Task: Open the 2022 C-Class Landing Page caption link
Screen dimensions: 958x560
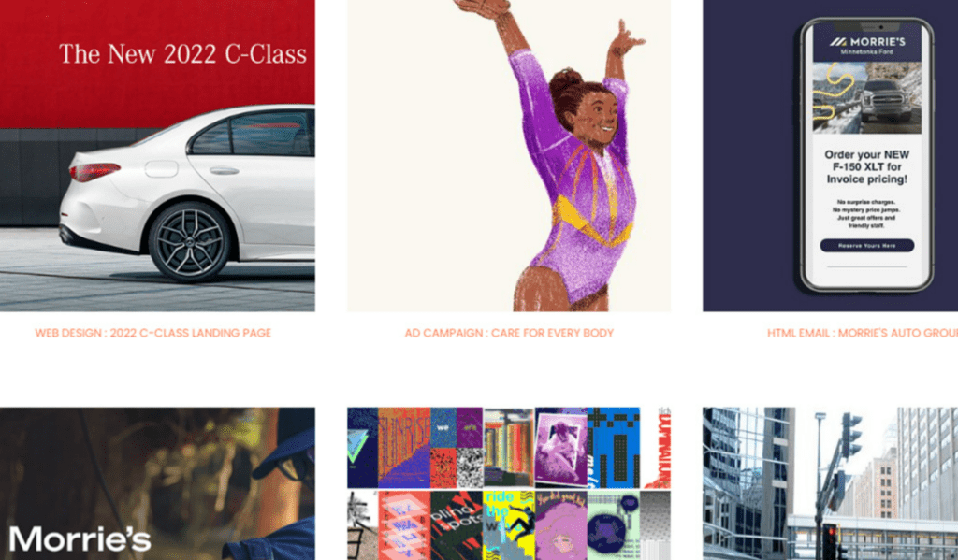Action: (x=152, y=333)
